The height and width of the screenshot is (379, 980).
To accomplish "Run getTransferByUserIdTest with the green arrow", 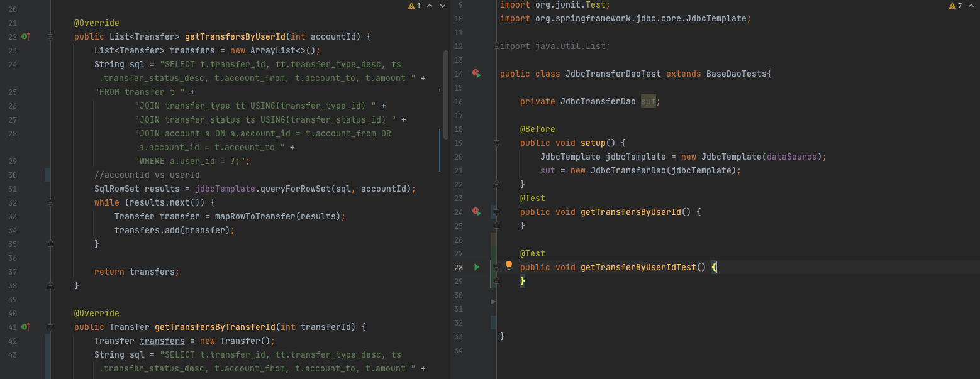I will pyautogui.click(x=477, y=267).
